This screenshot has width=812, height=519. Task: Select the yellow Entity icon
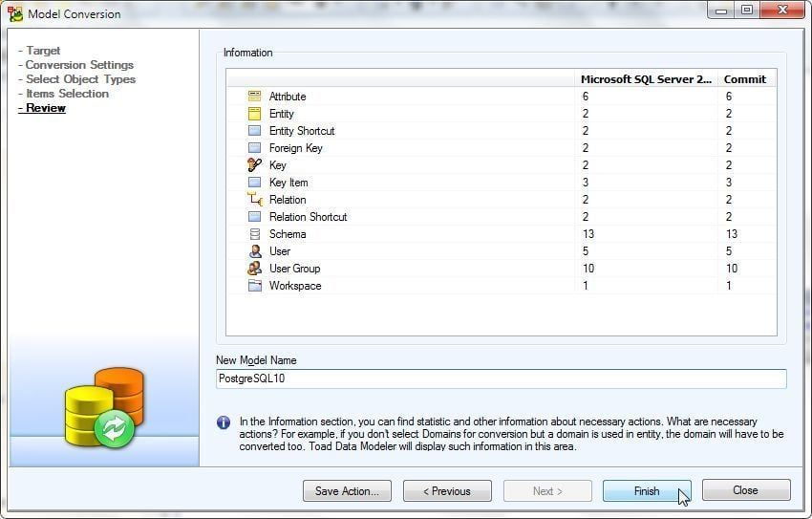pos(254,114)
